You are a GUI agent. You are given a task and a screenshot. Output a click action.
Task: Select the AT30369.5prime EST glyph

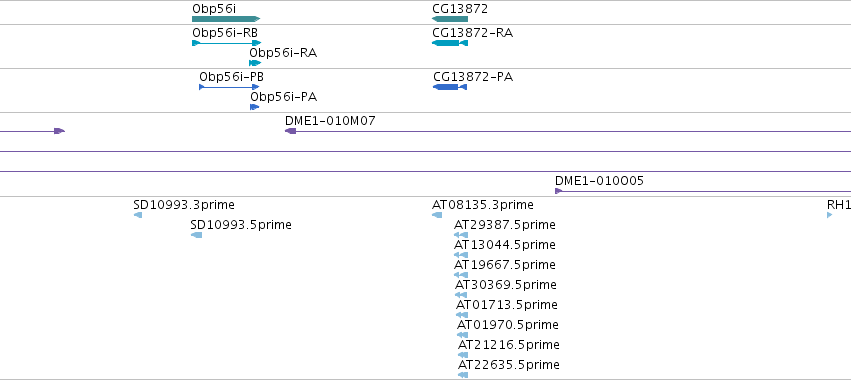point(461,295)
